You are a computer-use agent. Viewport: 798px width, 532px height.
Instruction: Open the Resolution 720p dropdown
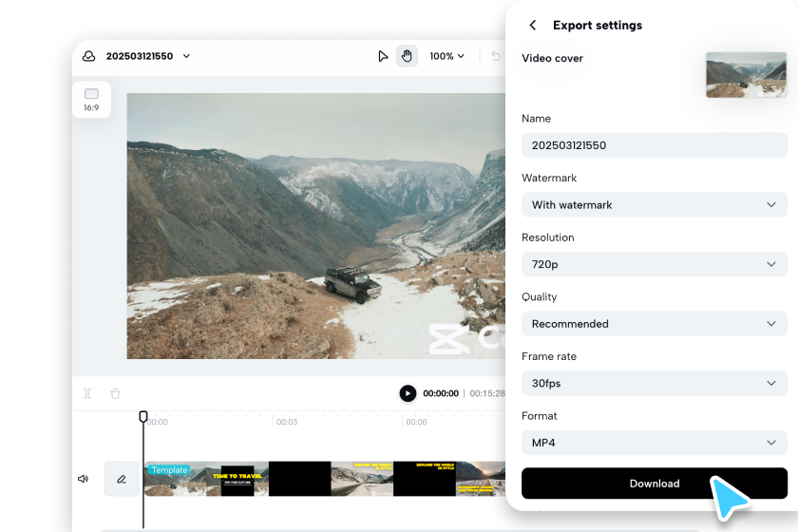tap(654, 264)
